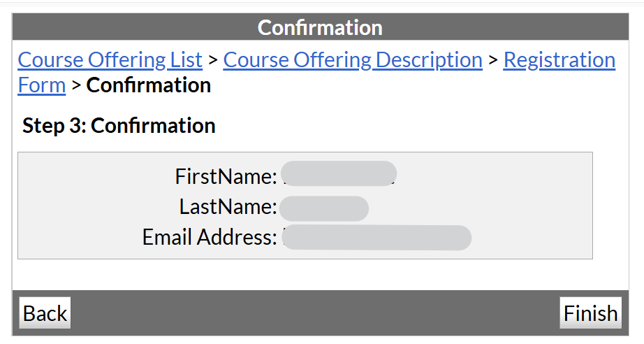Click separator arrow before bold Confirmation
644x344 pixels.
click(x=76, y=85)
